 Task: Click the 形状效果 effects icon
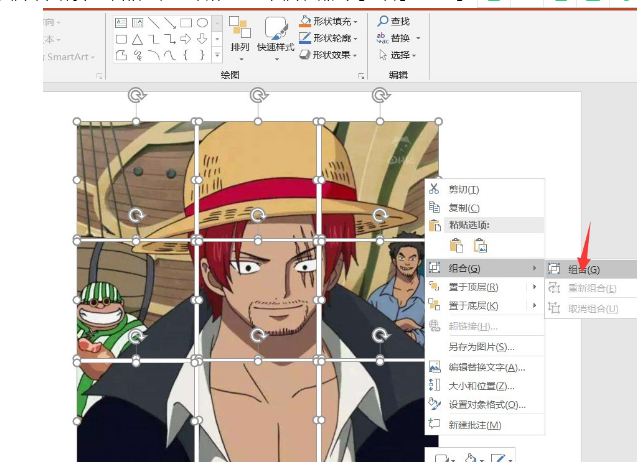point(305,54)
